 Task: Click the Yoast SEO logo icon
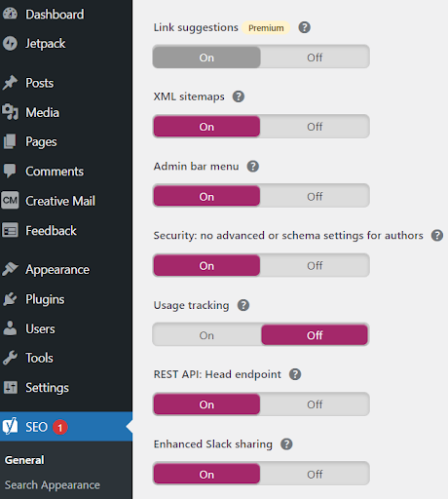click(x=10, y=426)
